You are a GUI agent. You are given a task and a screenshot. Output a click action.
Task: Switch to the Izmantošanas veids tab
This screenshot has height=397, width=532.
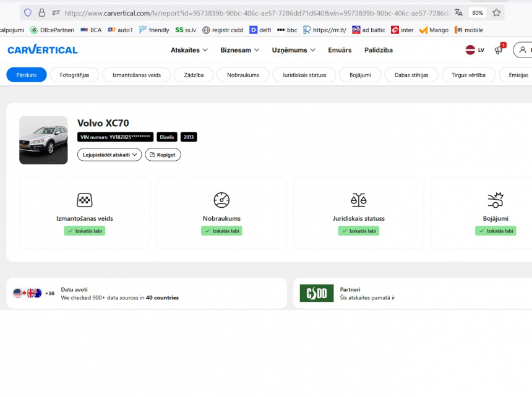pos(137,75)
